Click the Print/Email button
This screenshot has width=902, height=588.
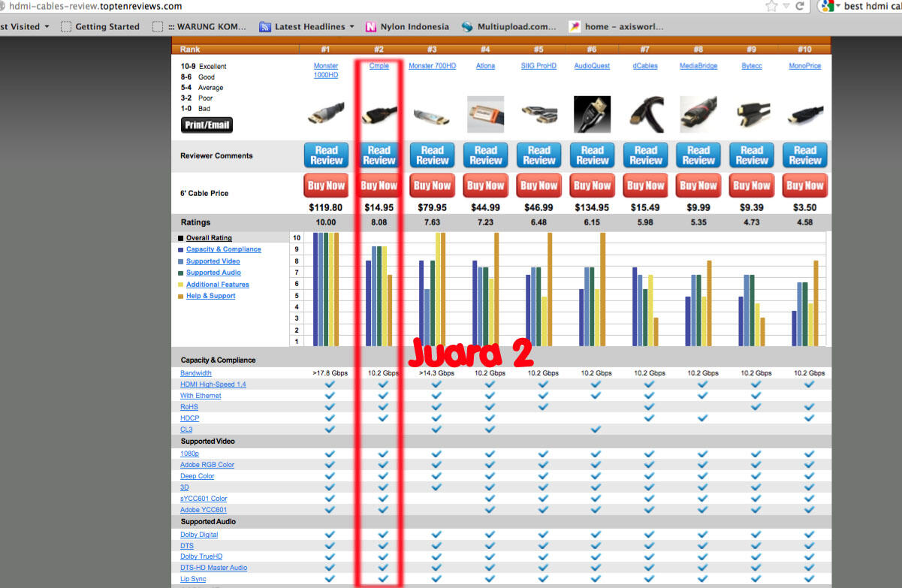click(207, 125)
